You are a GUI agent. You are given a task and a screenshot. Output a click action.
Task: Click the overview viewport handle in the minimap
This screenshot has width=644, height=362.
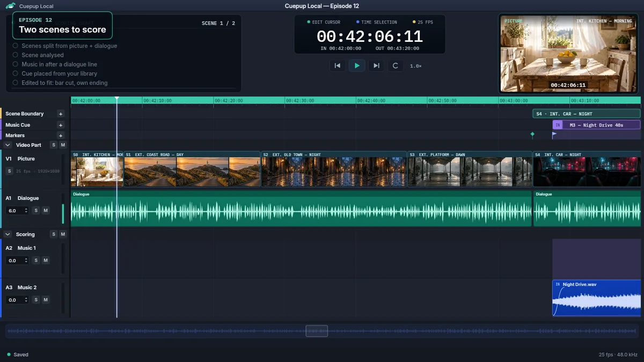[x=317, y=331]
